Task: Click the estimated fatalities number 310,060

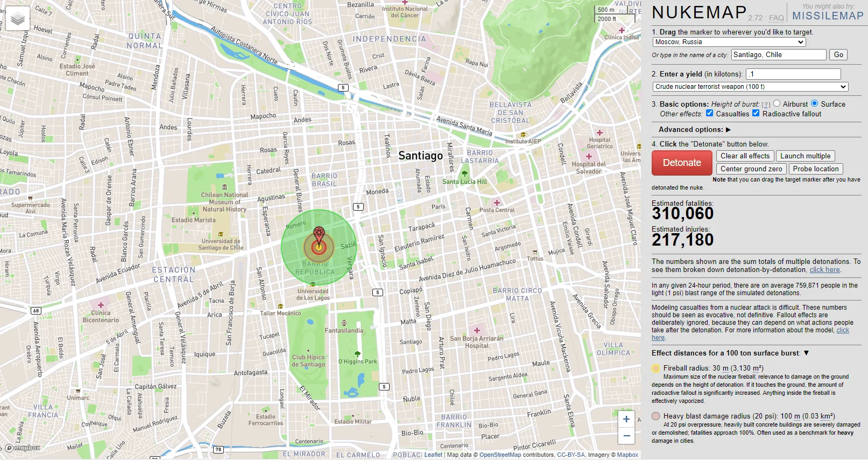Action: (682, 214)
